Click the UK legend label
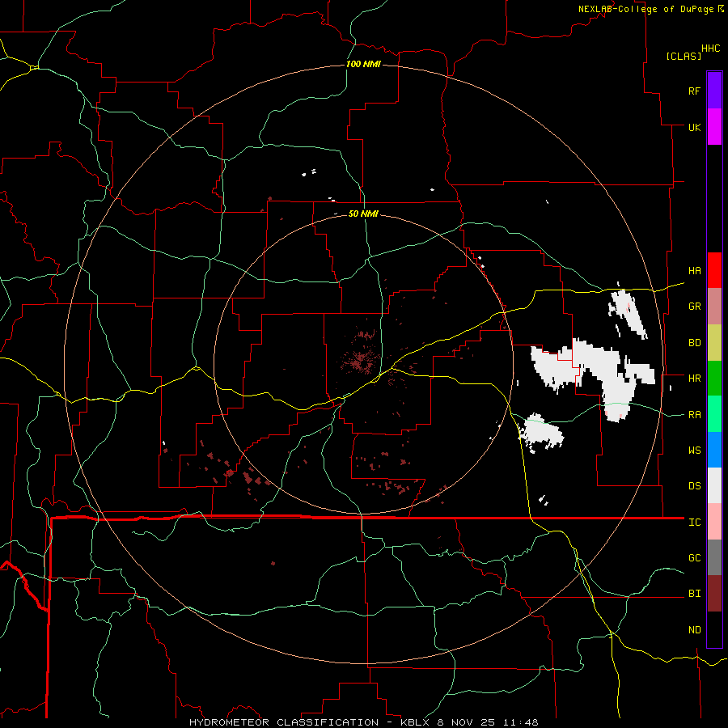 (694, 127)
